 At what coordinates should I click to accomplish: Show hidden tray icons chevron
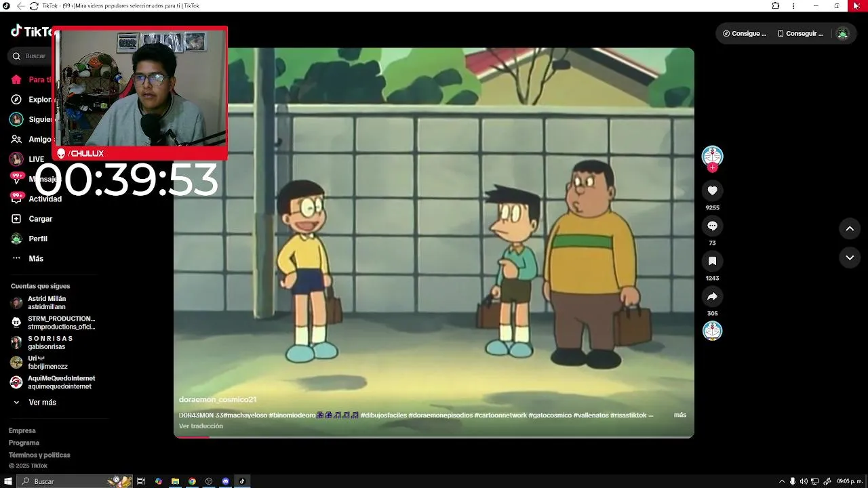(781, 481)
